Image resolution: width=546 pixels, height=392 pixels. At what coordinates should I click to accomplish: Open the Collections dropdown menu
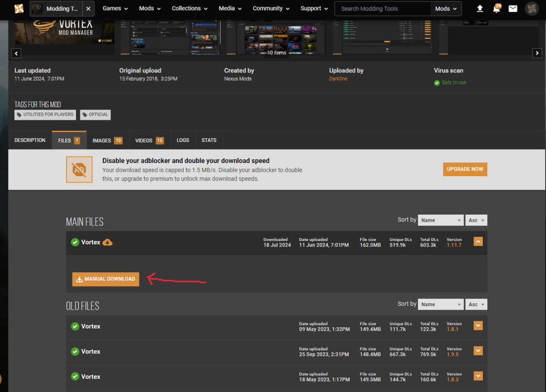point(190,9)
